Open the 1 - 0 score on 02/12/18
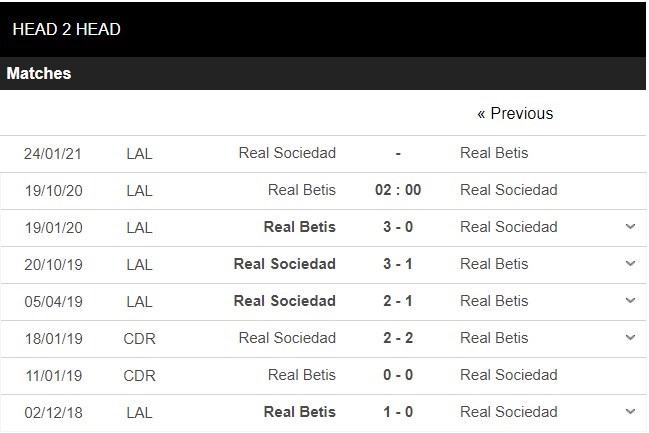649x433 pixels. pyautogui.click(x=398, y=412)
